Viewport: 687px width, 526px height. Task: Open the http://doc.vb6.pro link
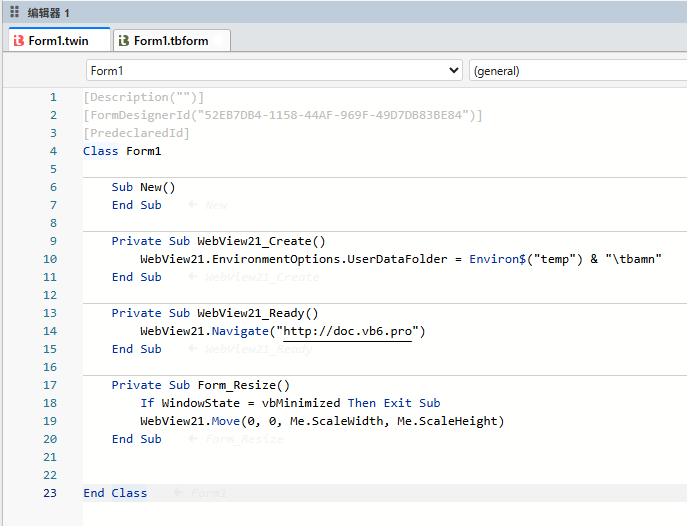coord(347,331)
